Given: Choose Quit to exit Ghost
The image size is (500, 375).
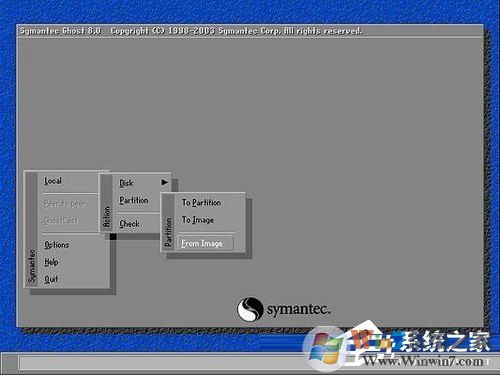Looking at the screenshot, I should 51,279.
